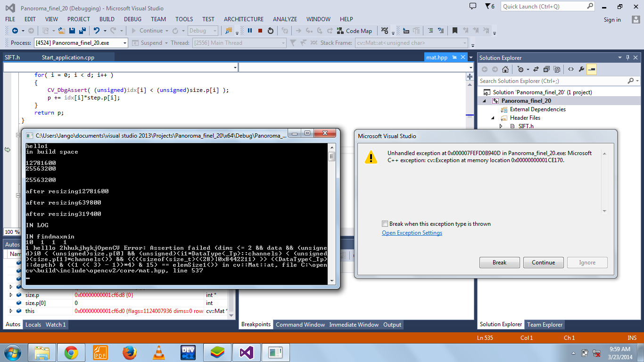Open the open documents list dropdown arrow
Screen dimensions: 644x362
click(471, 58)
